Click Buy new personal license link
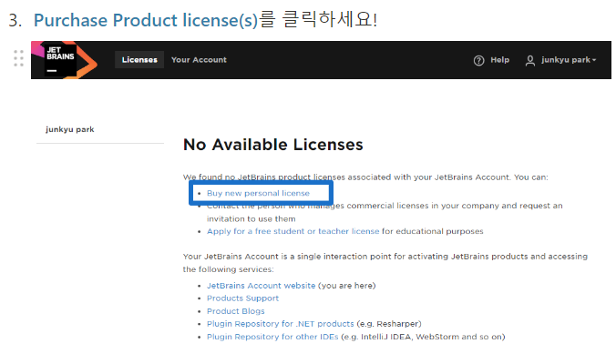 [x=258, y=193]
